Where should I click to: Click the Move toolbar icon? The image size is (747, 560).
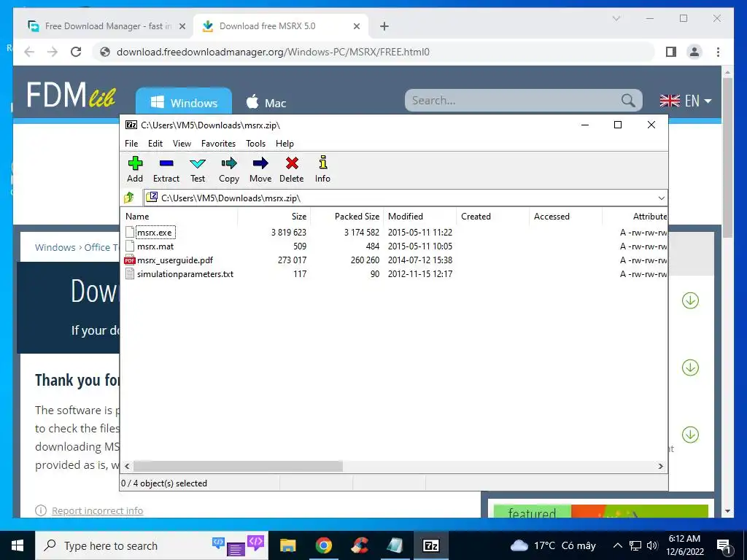[x=260, y=163]
